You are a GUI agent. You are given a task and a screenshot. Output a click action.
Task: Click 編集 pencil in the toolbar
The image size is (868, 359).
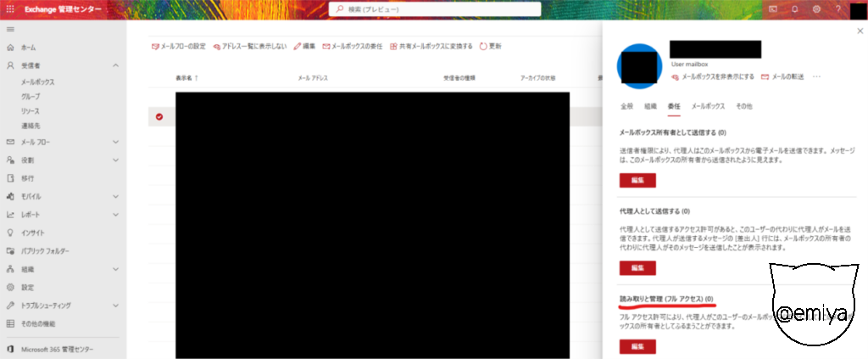tap(304, 46)
